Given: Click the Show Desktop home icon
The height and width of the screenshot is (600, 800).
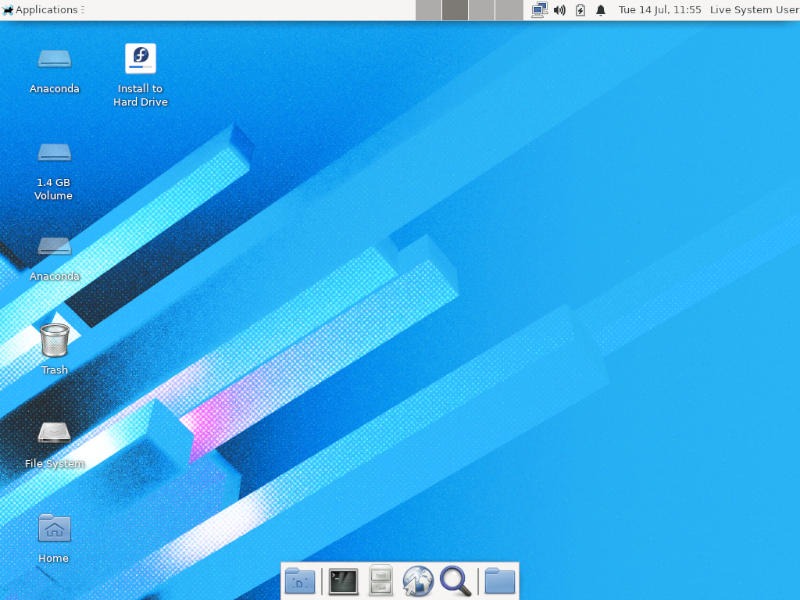Looking at the screenshot, I should coord(300,580).
